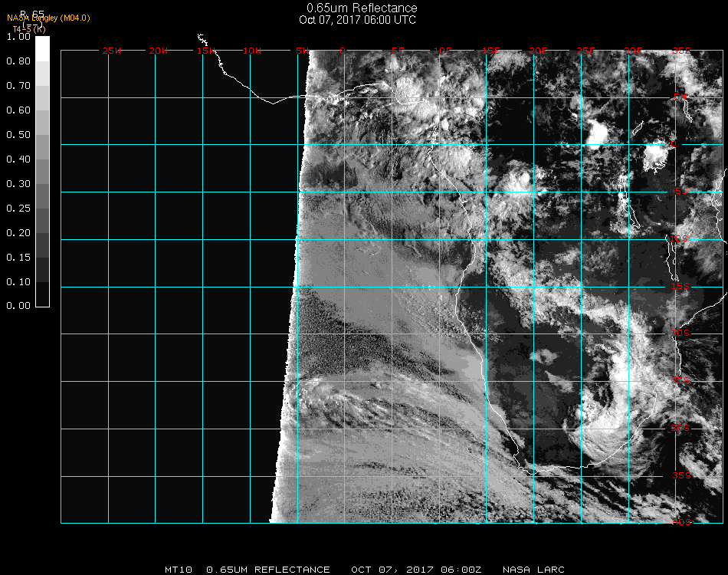Select the 35E longitude label
This screenshot has width=728, height=575.
point(681,51)
